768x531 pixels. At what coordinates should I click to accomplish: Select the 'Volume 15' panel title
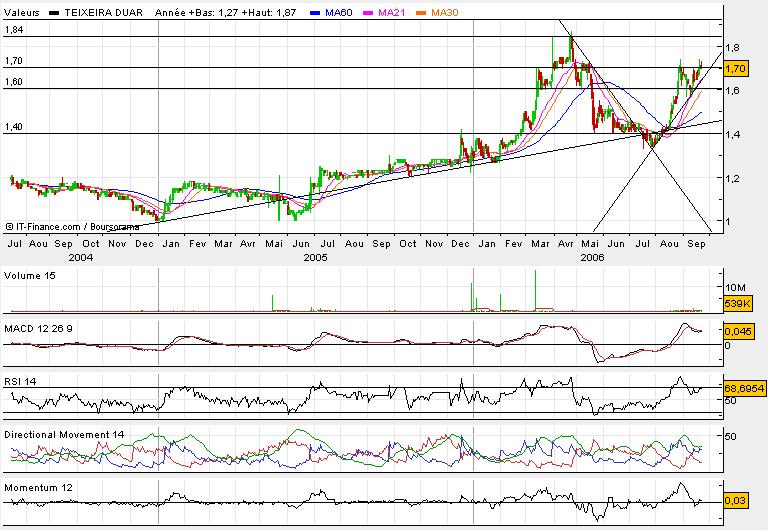tap(30, 276)
